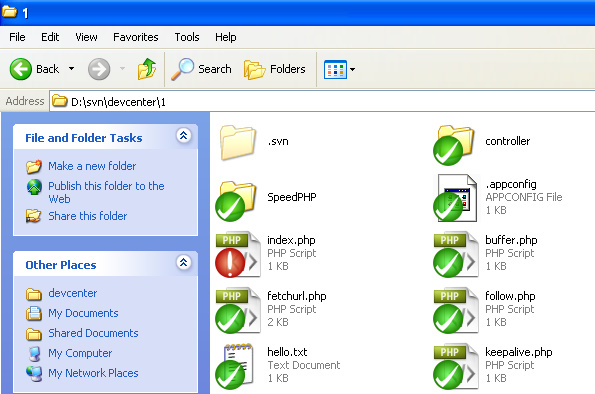The height and width of the screenshot is (394, 595).
Task: Open the Edit menu
Action: [x=50, y=37]
